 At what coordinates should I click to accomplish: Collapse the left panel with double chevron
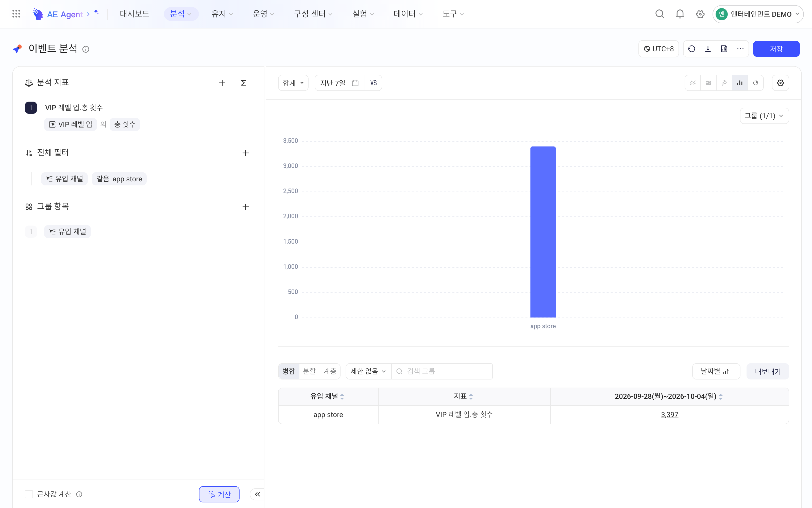tap(257, 494)
